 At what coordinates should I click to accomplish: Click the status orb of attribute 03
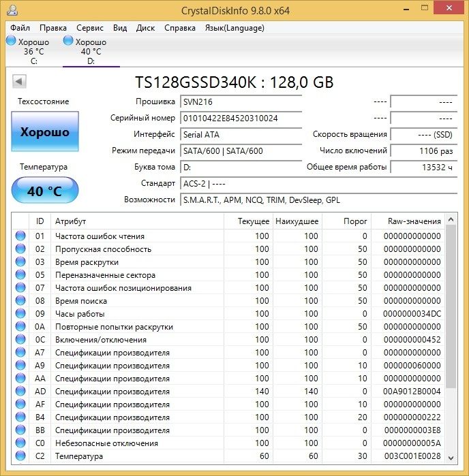[x=20, y=261]
